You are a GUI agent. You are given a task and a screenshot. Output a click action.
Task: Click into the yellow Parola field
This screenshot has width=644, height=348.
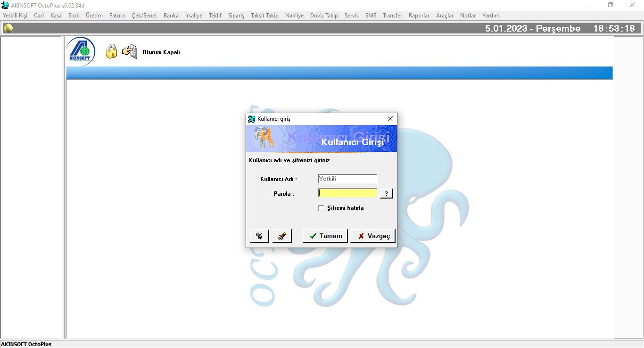tap(347, 193)
